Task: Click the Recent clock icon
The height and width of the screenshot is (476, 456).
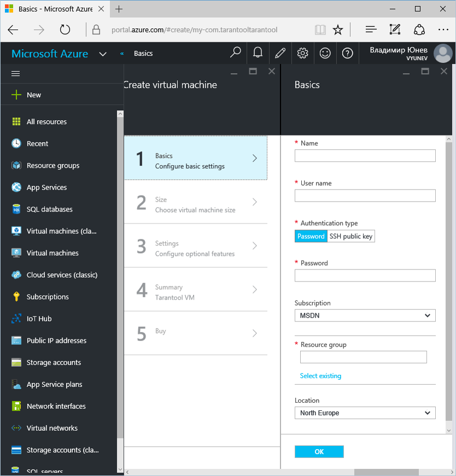Action: (16, 143)
